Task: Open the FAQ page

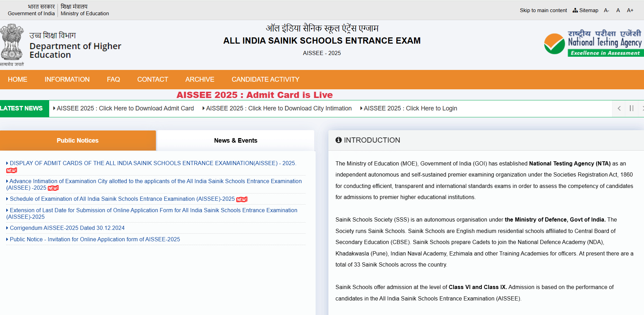Action: click(x=113, y=80)
